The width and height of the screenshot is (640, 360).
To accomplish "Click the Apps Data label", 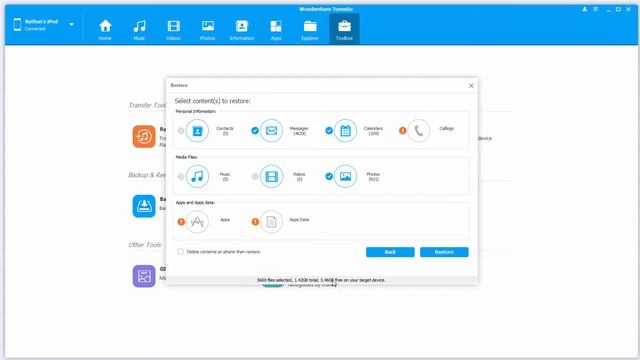I will [299, 220].
